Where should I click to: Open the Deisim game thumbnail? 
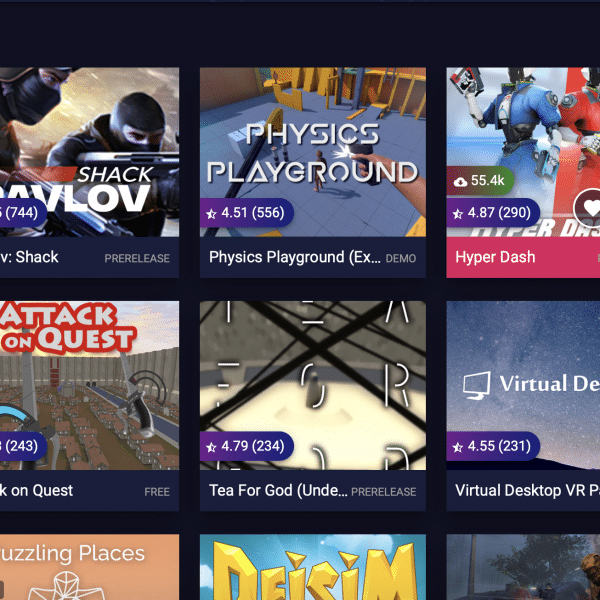[x=313, y=567]
